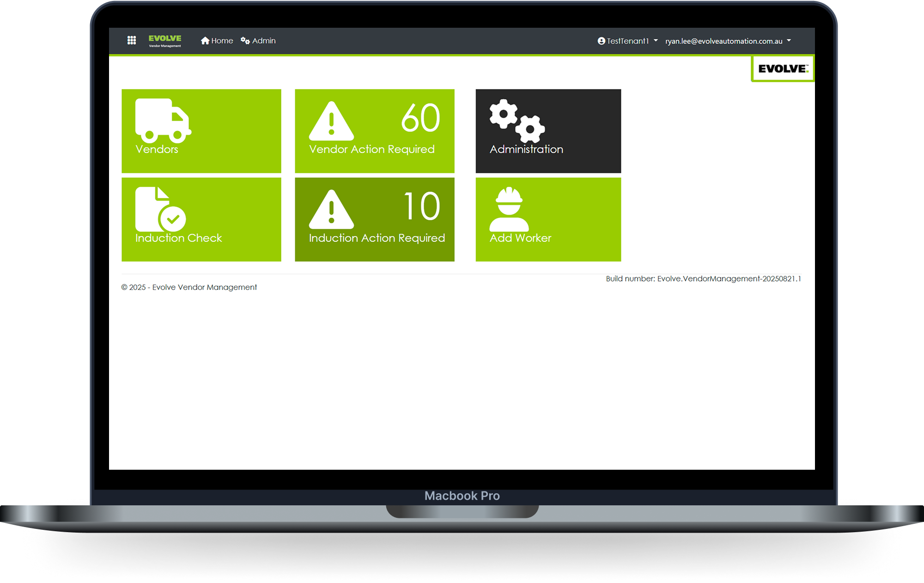Open the Admin menu item
The width and height of the screenshot is (924, 583).
pyautogui.click(x=258, y=41)
